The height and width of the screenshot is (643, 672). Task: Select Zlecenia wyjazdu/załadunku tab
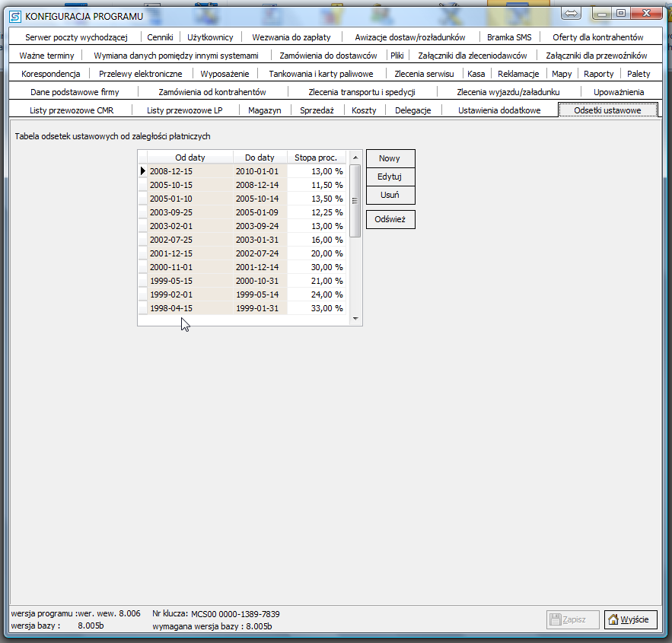pos(508,92)
